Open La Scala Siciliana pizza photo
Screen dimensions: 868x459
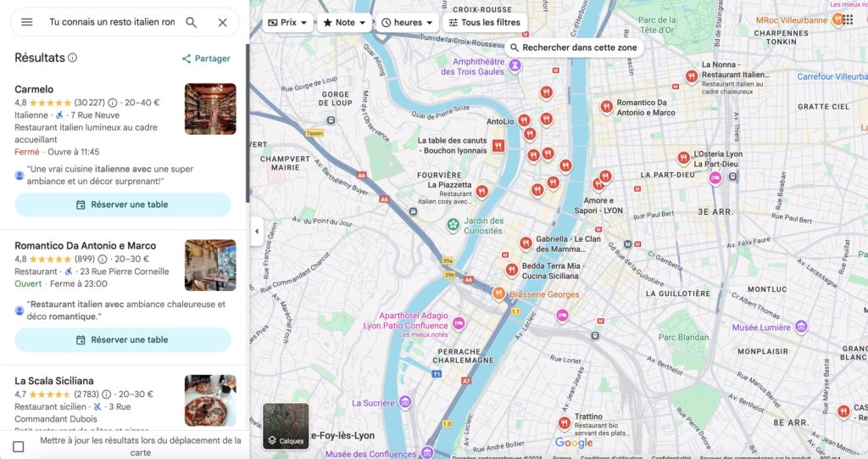[x=210, y=400]
